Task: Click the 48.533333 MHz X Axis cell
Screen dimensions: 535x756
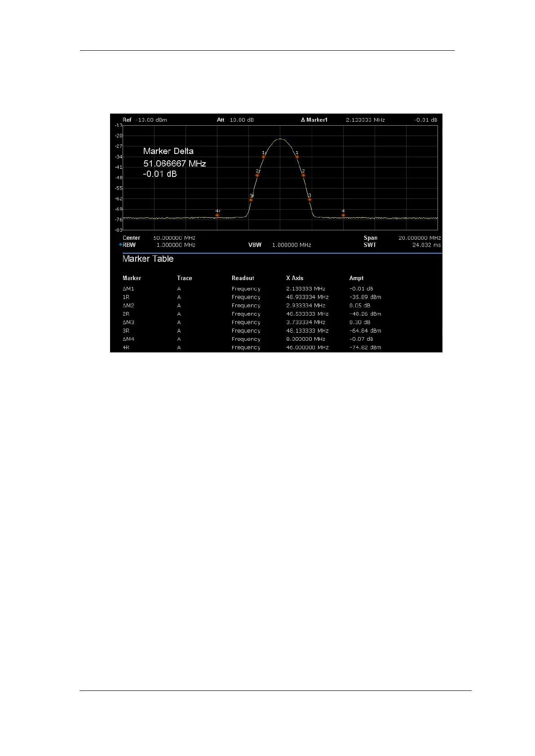Action: pyautogui.click(x=307, y=314)
